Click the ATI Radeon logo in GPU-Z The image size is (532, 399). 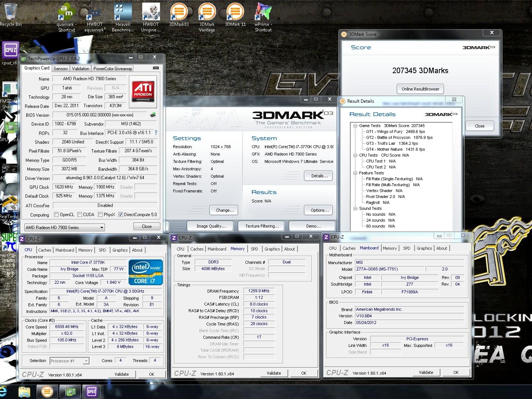143,92
